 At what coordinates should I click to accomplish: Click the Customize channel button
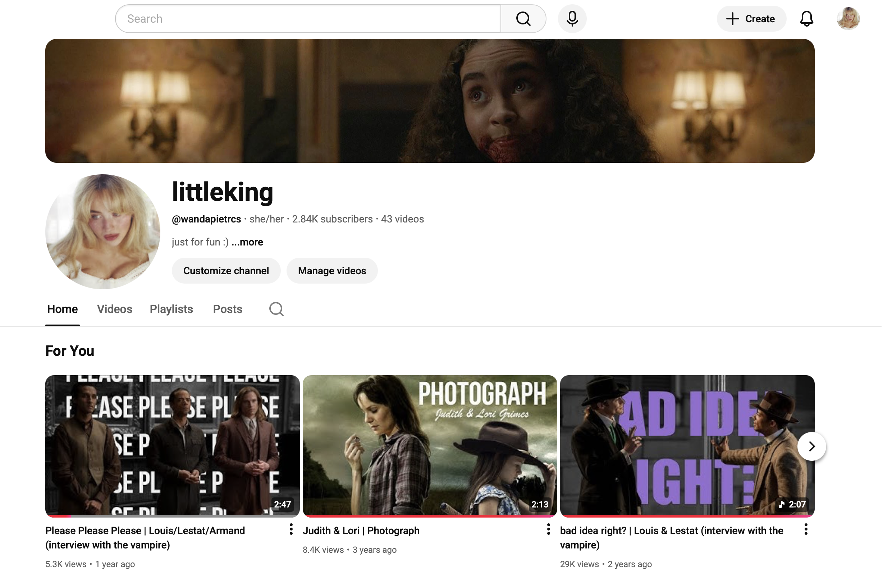coord(226,271)
